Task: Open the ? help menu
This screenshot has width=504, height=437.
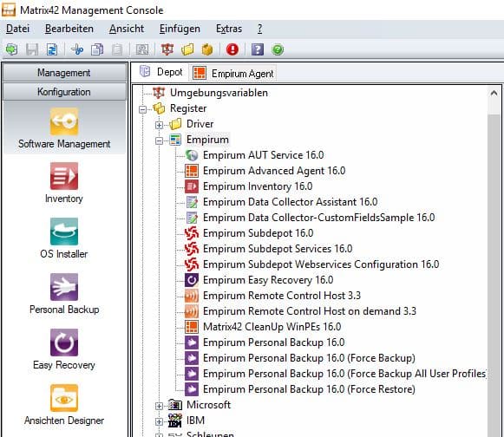Action: (x=259, y=29)
